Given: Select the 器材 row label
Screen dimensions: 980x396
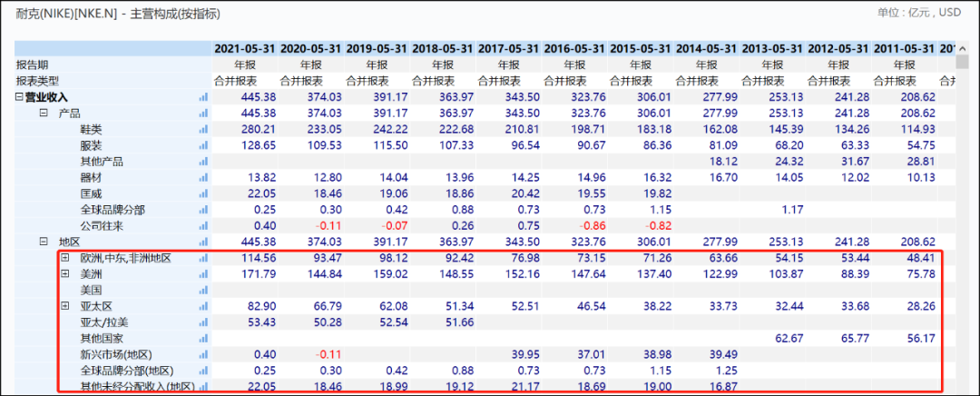Looking at the screenshot, I should coord(90,178).
